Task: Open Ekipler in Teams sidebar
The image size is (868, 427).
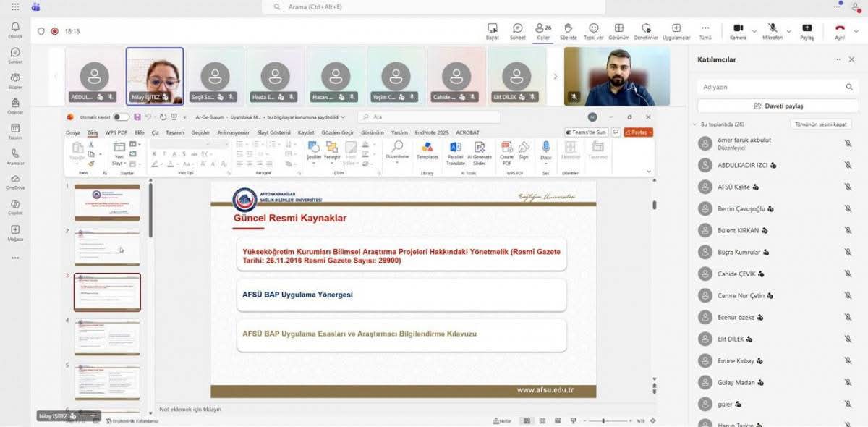Action: coord(15,80)
